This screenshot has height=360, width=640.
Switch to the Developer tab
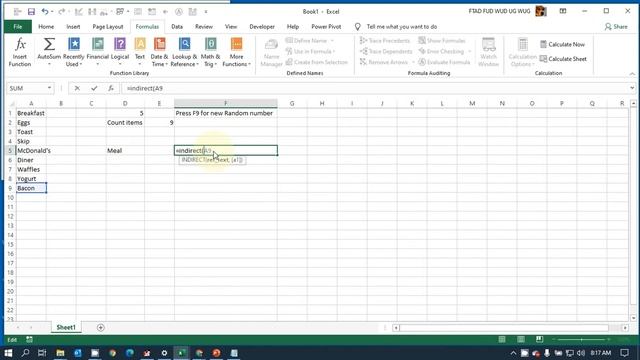point(262,27)
